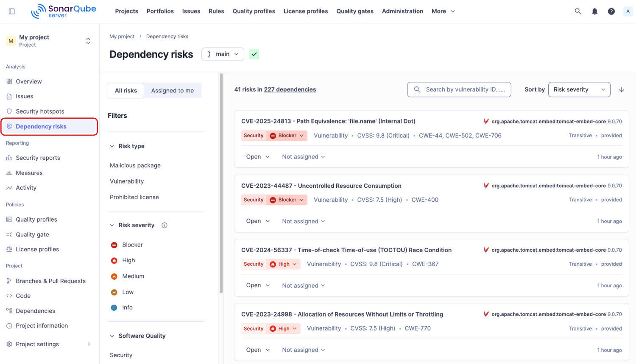636x364 pixels.
Task: Change sort from Risk severity dropdown
Action: (x=579, y=89)
